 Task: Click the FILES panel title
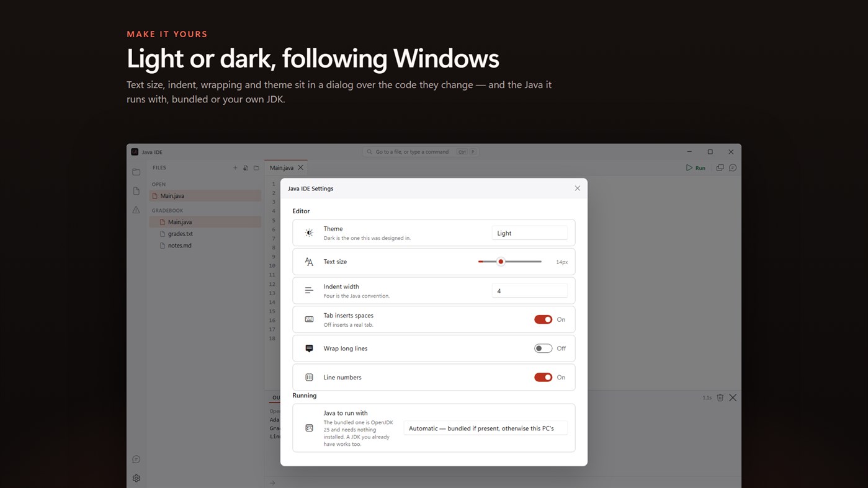[x=159, y=167]
